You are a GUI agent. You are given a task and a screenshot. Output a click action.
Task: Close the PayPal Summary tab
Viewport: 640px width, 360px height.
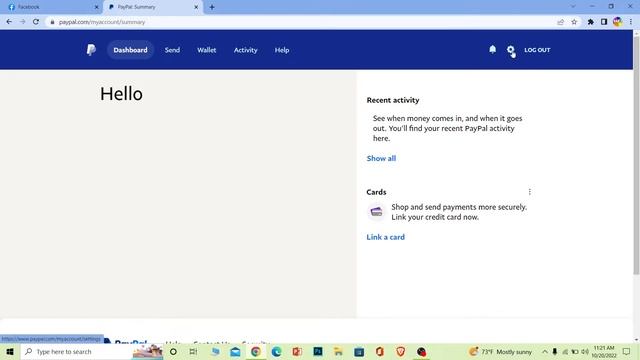coord(196,7)
